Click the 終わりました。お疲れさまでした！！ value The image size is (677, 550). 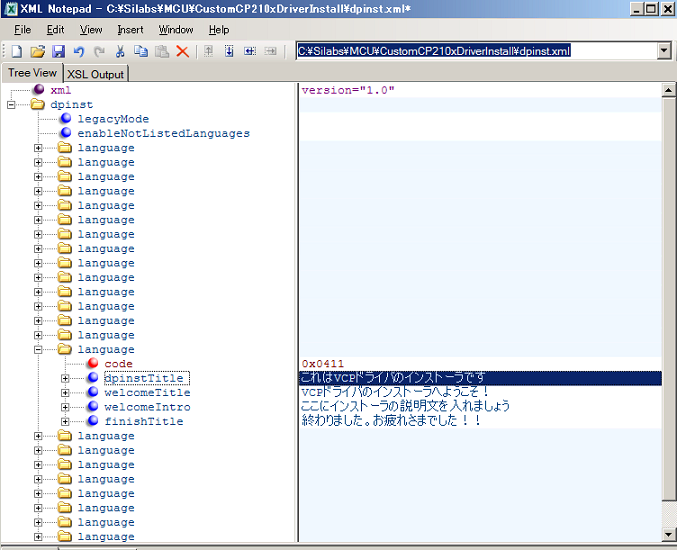click(x=391, y=420)
